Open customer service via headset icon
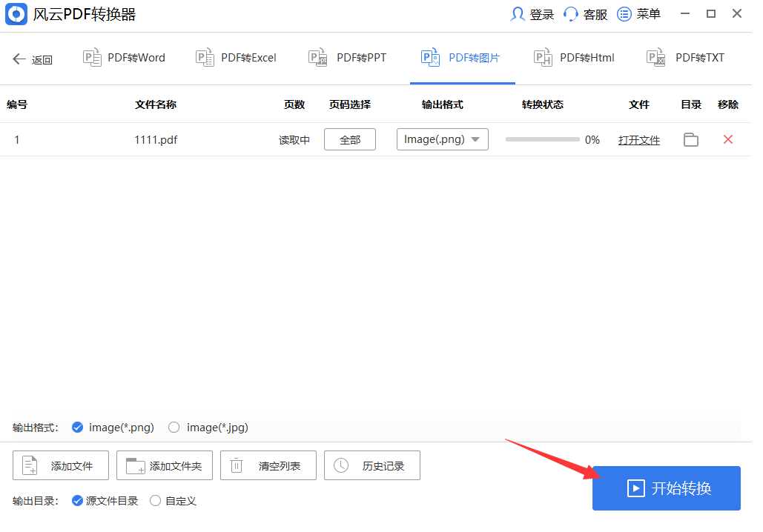 click(571, 14)
